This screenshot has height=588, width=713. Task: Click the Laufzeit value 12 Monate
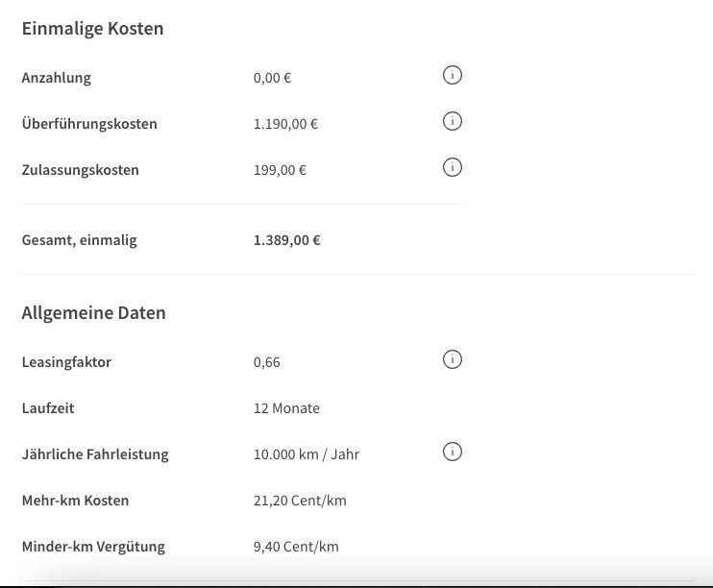click(286, 408)
